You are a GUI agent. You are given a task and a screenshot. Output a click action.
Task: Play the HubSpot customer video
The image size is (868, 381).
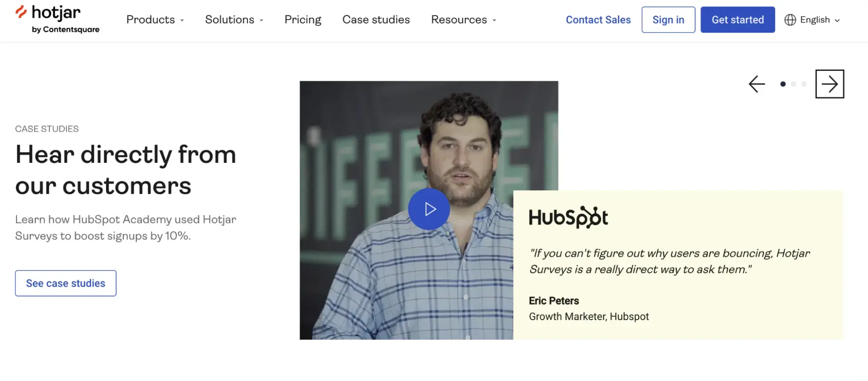pyautogui.click(x=429, y=209)
